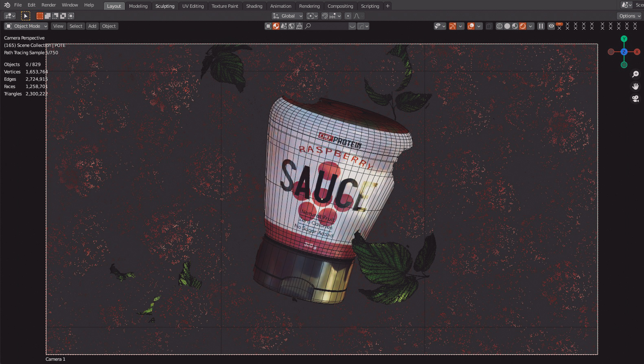The height and width of the screenshot is (364, 644).
Task: Switch to the Texture Paint workspace tab
Action: (x=225, y=6)
